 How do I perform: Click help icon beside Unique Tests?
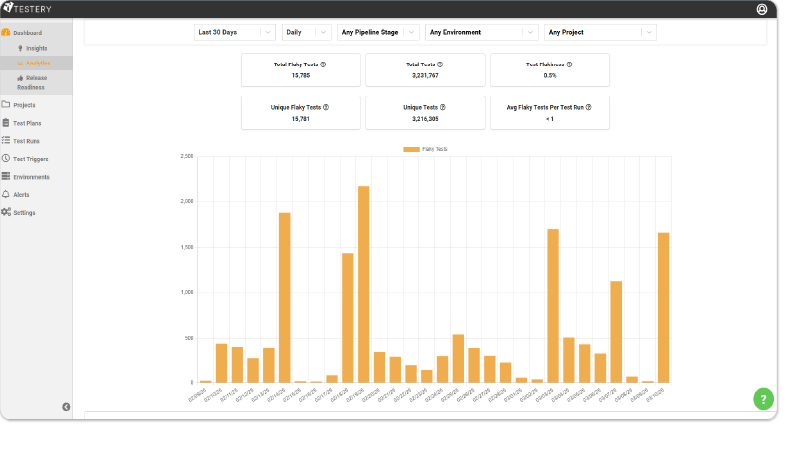443,106
